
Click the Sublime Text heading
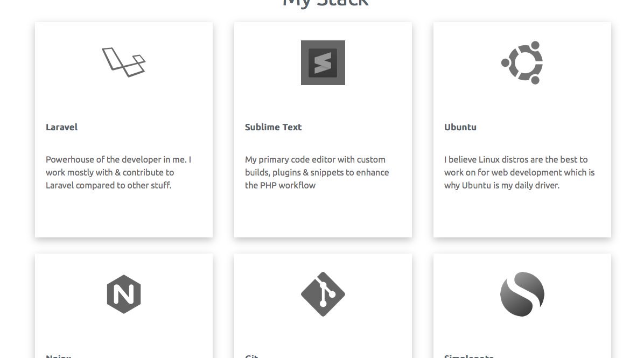(x=273, y=127)
